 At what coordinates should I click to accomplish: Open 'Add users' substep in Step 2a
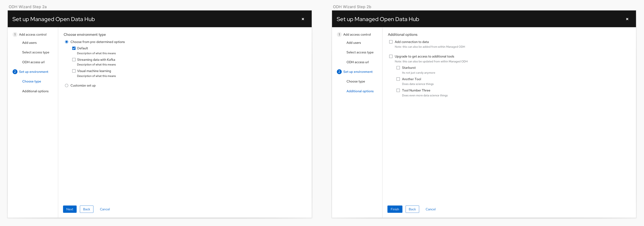point(29,43)
